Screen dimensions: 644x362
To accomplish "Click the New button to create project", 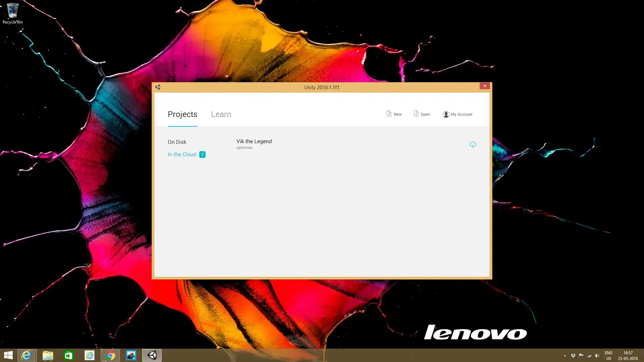I will coord(394,114).
